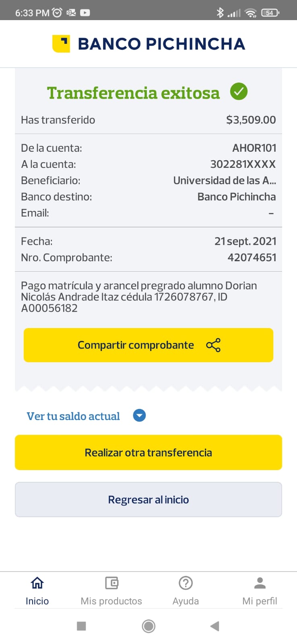The width and height of the screenshot is (297, 644).
Task: Tap the Banco Pichincha yellow logo
Action: [x=61, y=43]
